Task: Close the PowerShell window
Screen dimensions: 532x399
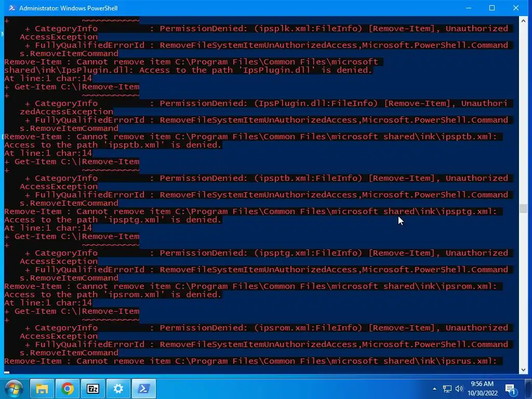Action: pyautogui.click(x=516, y=8)
